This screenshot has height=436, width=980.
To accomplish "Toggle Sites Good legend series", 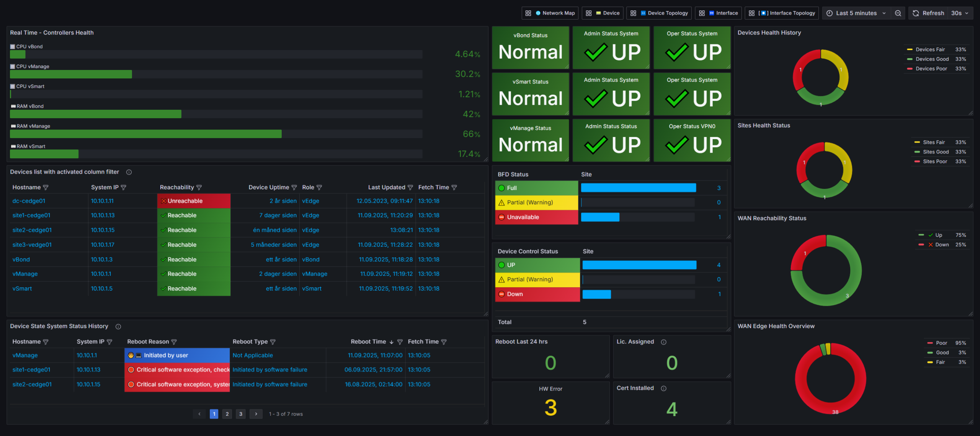I will coord(936,152).
